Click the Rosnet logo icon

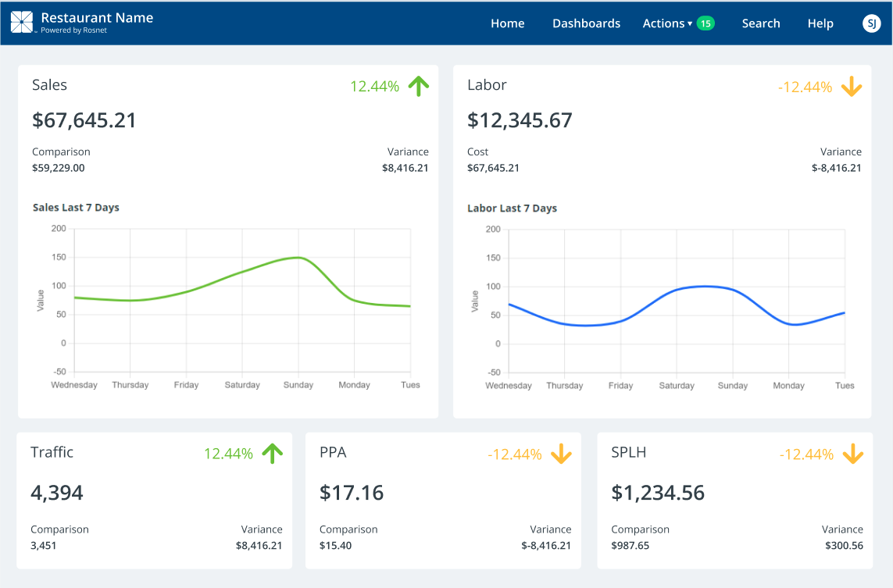click(x=22, y=23)
